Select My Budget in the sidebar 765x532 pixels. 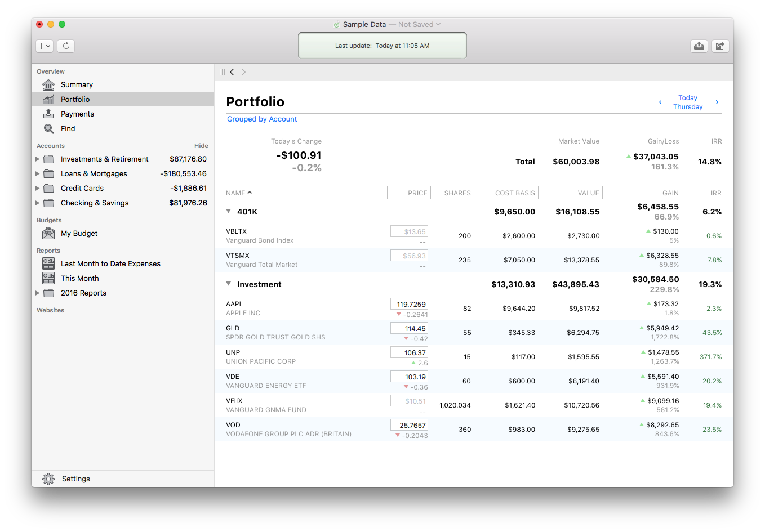122,233
